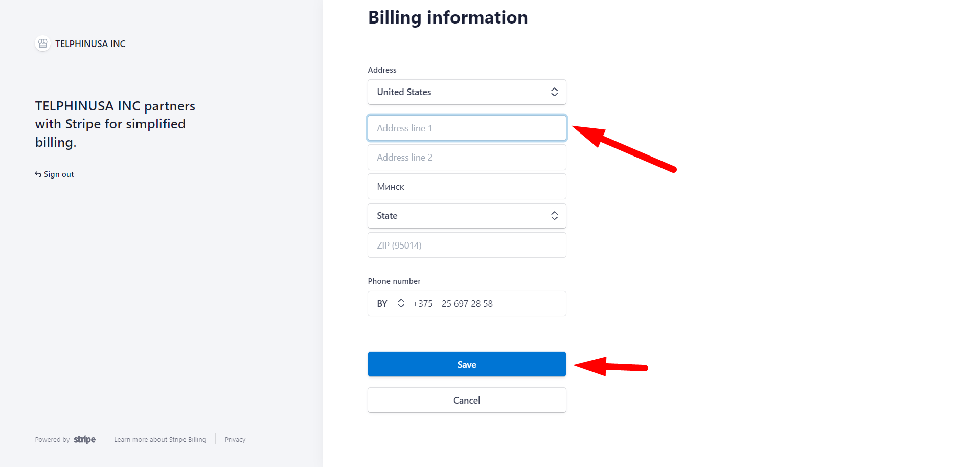Click the country selector chevron arrows
Screen dimensions: 980x467
[554, 92]
